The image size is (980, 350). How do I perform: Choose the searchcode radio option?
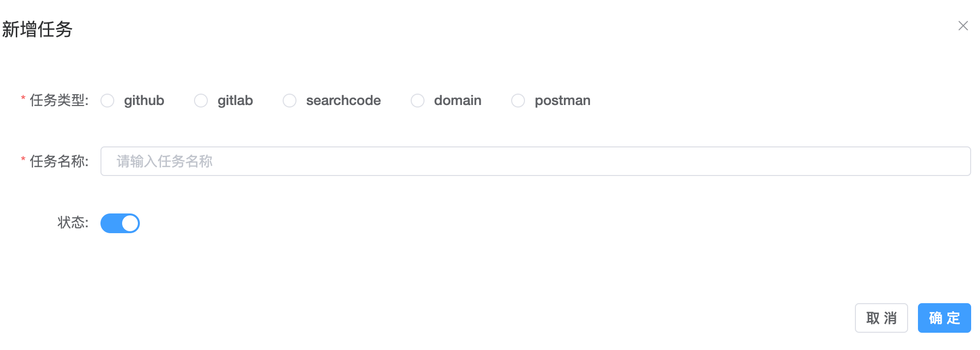[289, 101]
